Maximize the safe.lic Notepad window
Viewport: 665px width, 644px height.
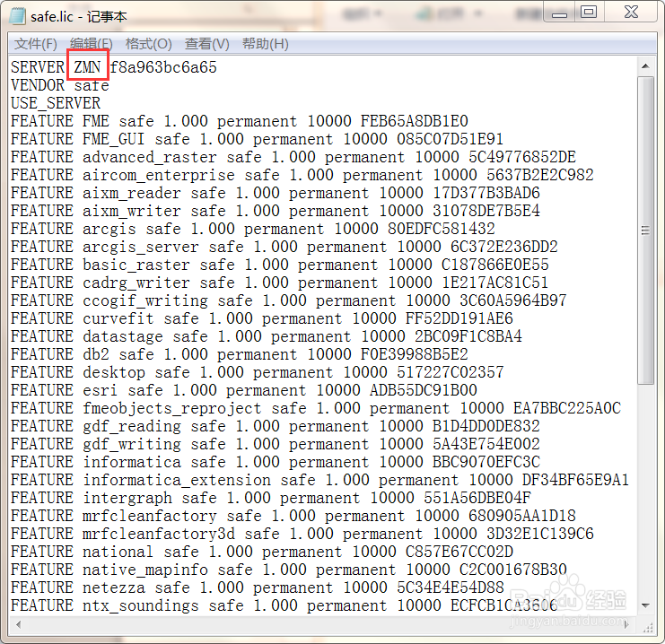point(589,13)
